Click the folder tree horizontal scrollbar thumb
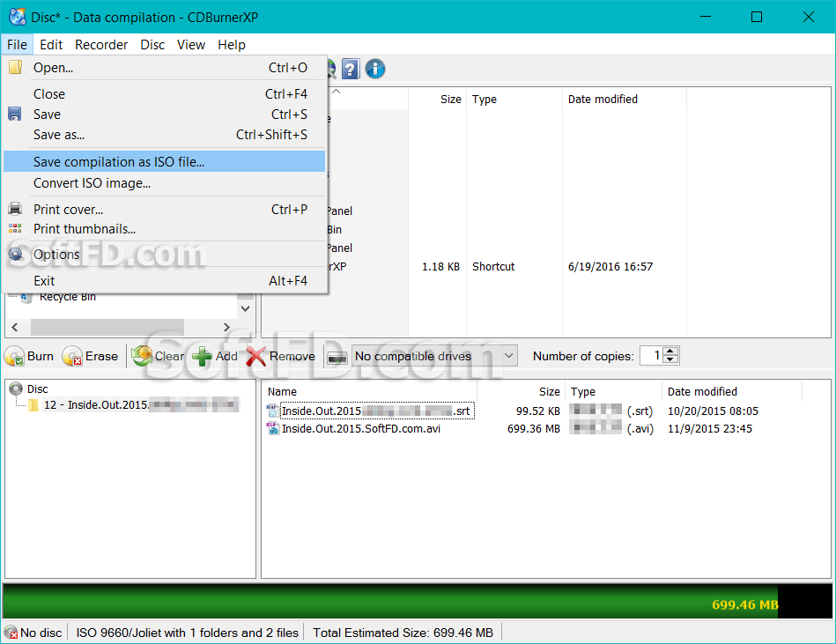 pyautogui.click(x=107, y=327)
